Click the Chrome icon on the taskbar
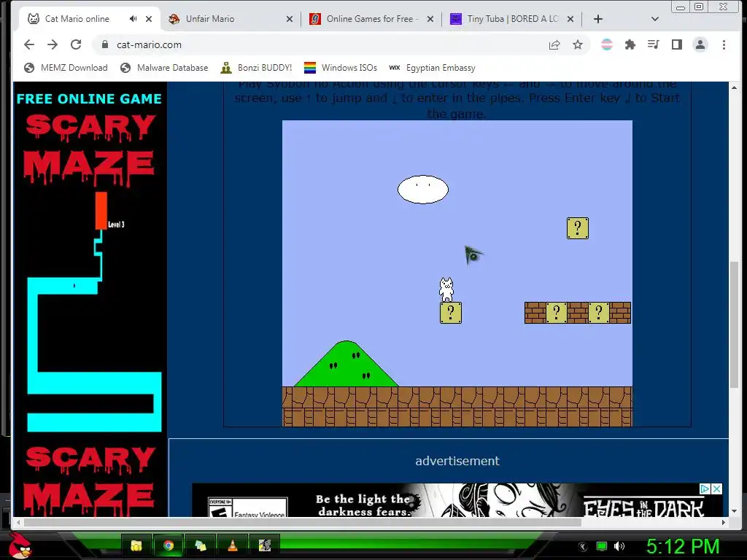The image size is (747, 560). click(x=169, y=545)
